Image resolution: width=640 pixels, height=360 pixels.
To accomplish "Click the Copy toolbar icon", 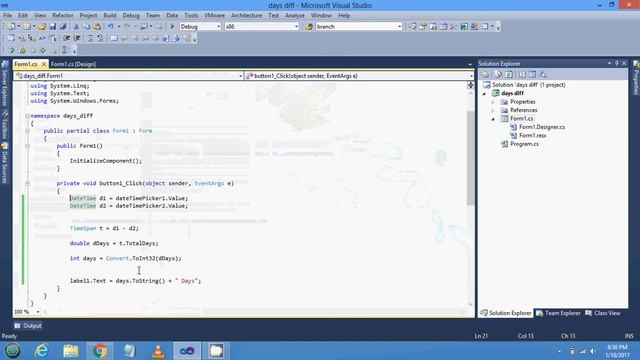I will point(87,27).
